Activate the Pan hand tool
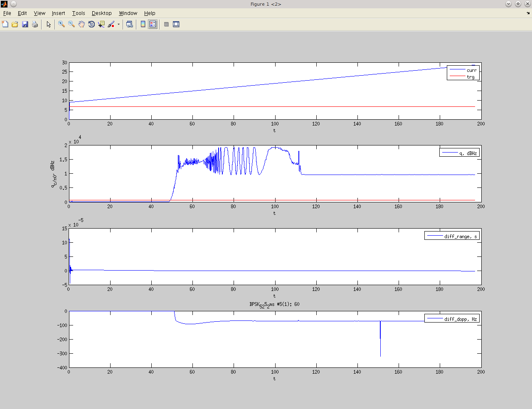Screen dimensions: 532x409 (x=81, y=25)
